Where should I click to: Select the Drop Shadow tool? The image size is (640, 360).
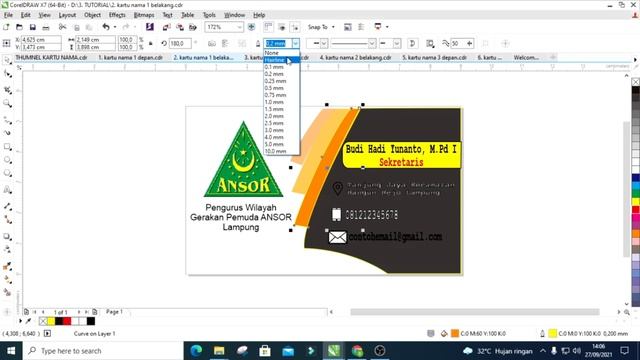coord(7,236)
